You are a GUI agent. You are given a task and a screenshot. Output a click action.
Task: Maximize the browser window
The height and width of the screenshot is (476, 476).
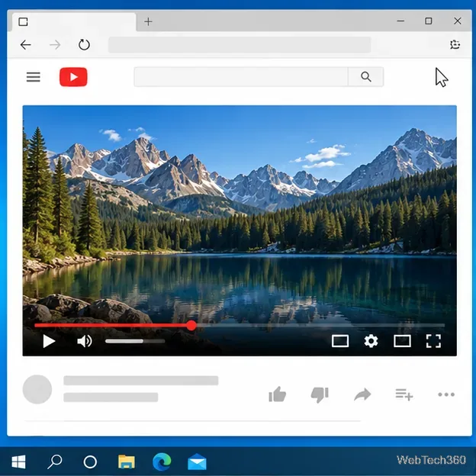pyautogui.click(x=429, y=21)
